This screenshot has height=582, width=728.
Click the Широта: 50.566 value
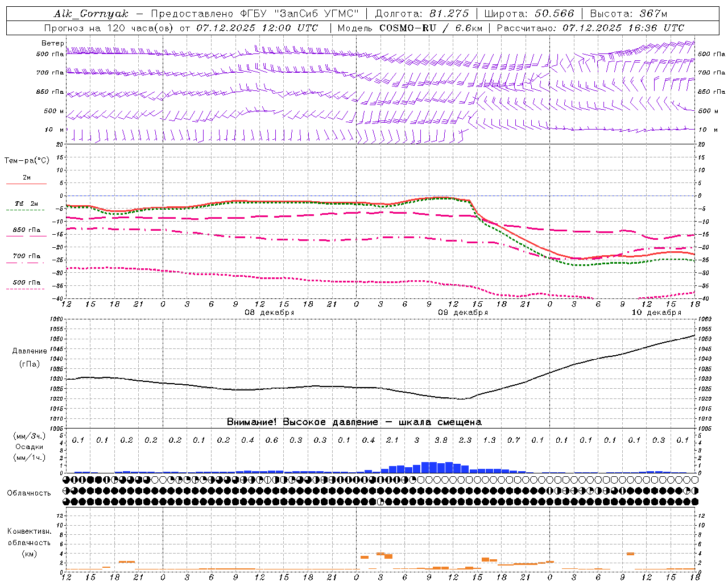pos(529,14)
